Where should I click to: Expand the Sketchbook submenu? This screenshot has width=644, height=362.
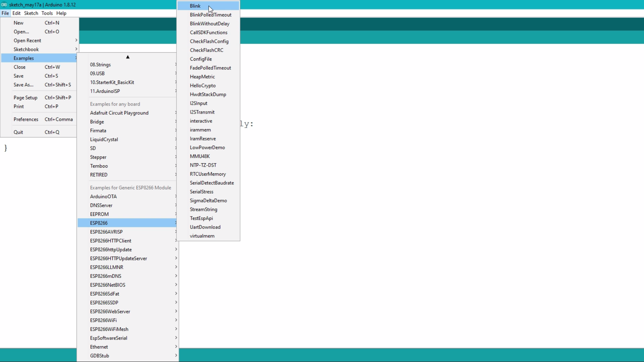(x=40, y=49)
